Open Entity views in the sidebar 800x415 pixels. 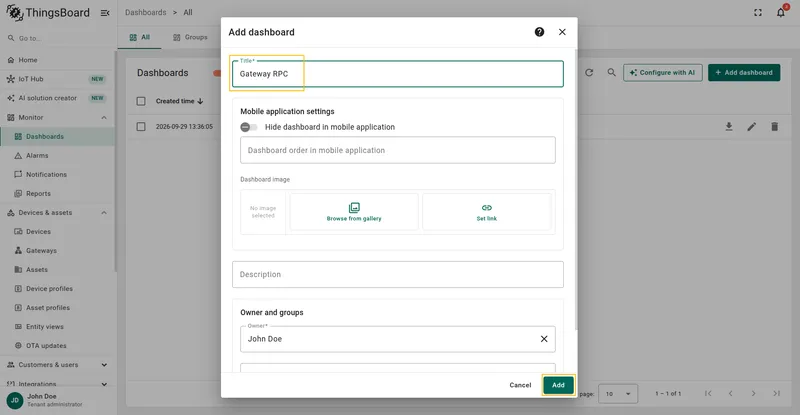57,327
